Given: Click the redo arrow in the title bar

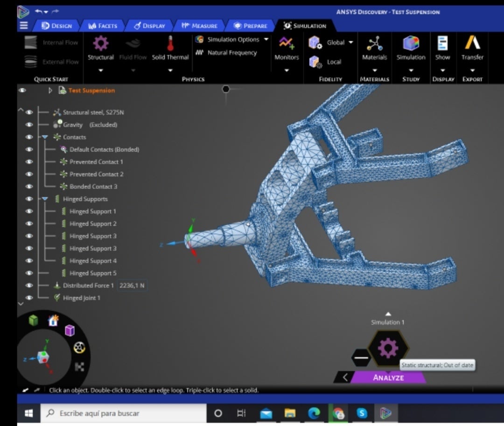Looking at the screenshot, I should [x=55, y=12].
